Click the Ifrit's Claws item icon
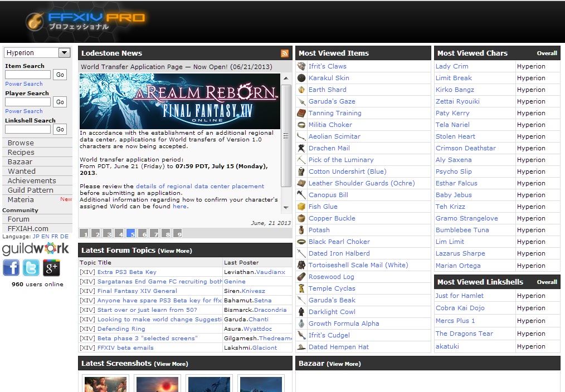Screen dimensions: 565x392 point(301,66)
